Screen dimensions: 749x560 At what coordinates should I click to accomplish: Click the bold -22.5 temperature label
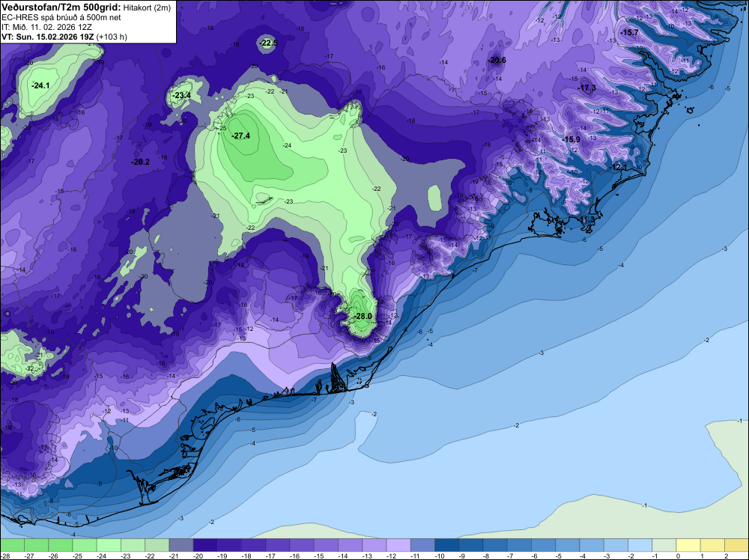(x=268, y=43)
